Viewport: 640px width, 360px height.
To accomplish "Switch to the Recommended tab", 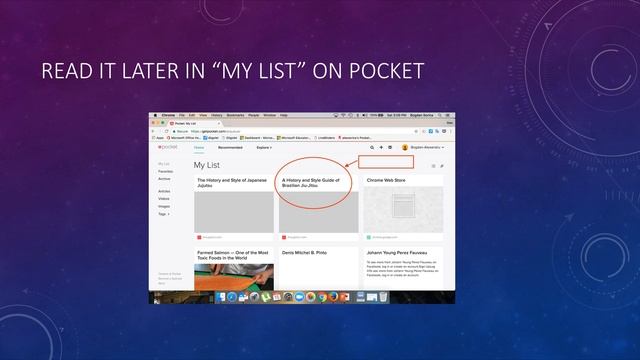I will 230,147.
